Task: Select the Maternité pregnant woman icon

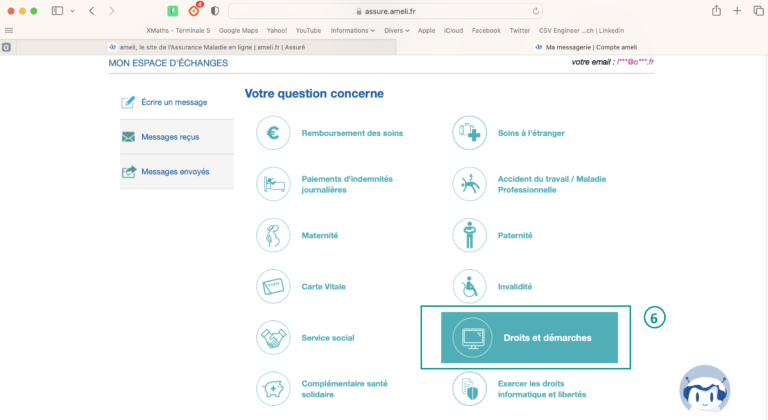Action: [273, 235]
